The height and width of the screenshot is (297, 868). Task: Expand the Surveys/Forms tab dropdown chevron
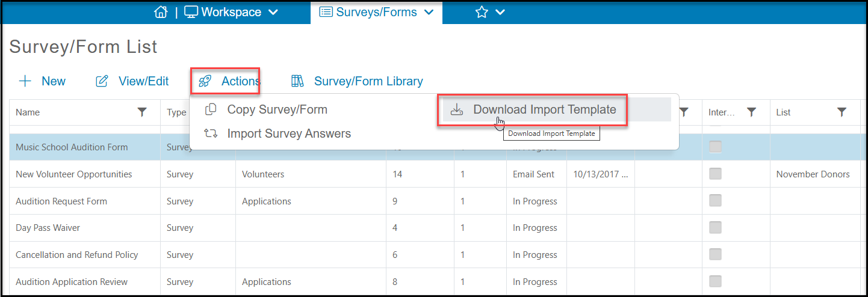(429, 12)
